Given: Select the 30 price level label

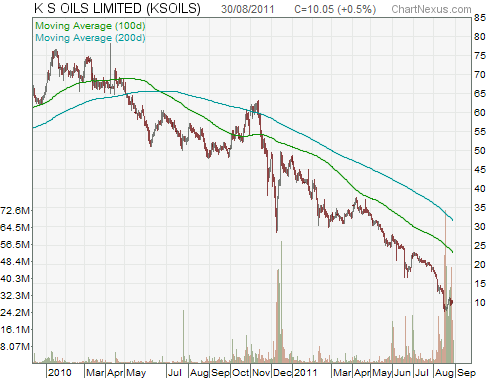Looking at the screenshot, I should [480, 227].
